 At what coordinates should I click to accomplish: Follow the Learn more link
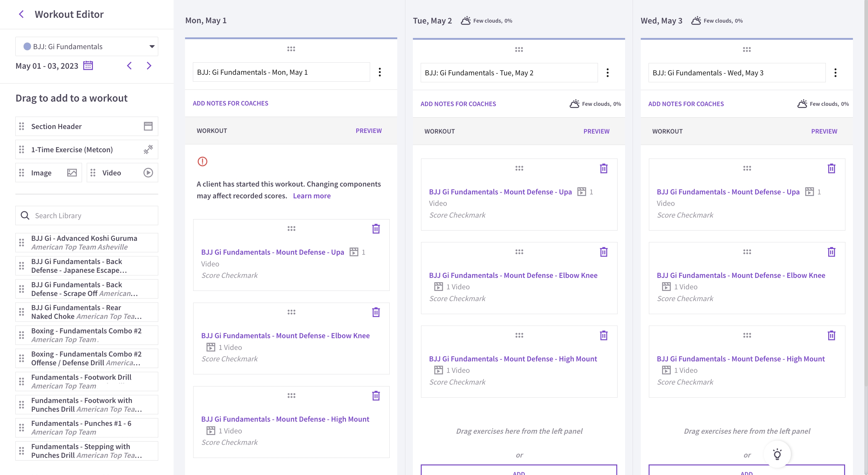pyautogui.click(x=311, y=196)
